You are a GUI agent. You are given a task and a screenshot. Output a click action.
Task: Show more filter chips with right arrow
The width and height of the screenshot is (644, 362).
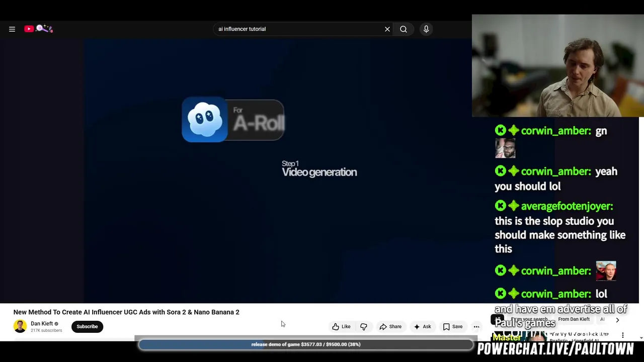click(617, 320)
